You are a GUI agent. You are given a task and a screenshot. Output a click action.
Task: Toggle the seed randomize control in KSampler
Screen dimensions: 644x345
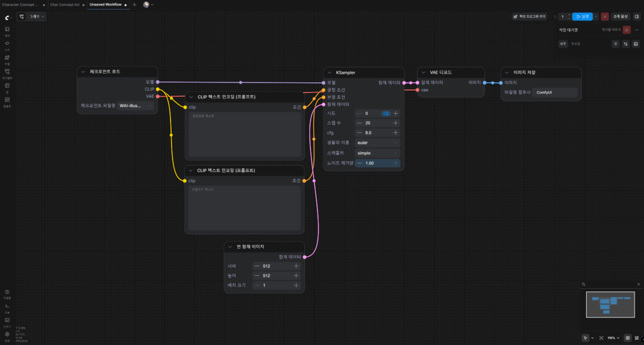pyautogui.click(x=386, y=113)
